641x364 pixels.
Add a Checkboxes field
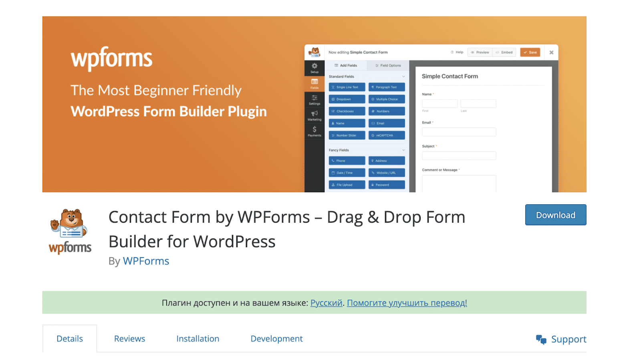(347, 111)
